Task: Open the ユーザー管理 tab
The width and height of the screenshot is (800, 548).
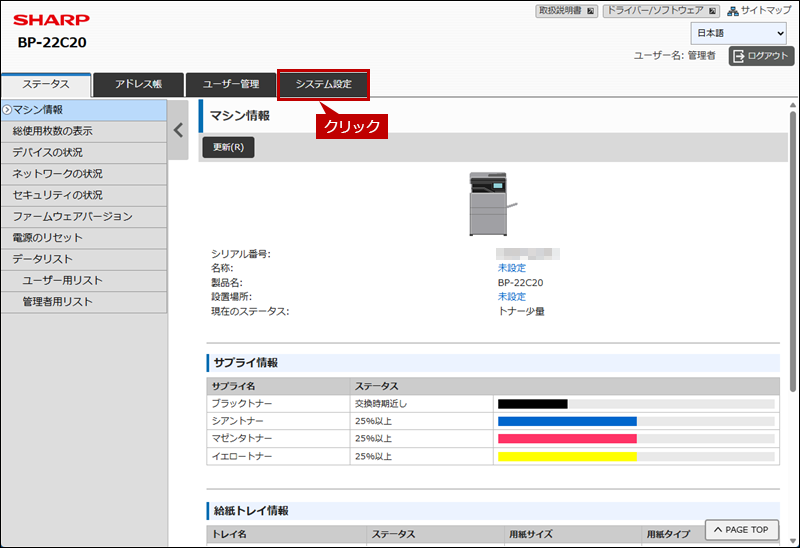Action: (x=231, y=84)
